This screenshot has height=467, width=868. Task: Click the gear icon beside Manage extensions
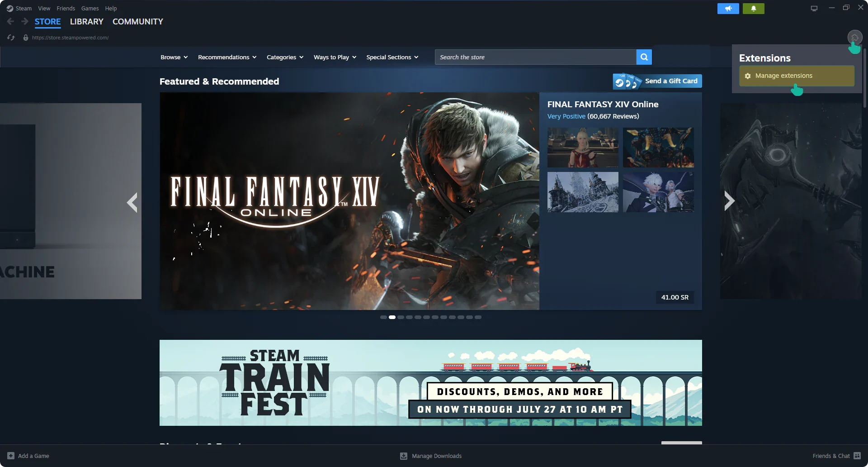tap(748, 76)
